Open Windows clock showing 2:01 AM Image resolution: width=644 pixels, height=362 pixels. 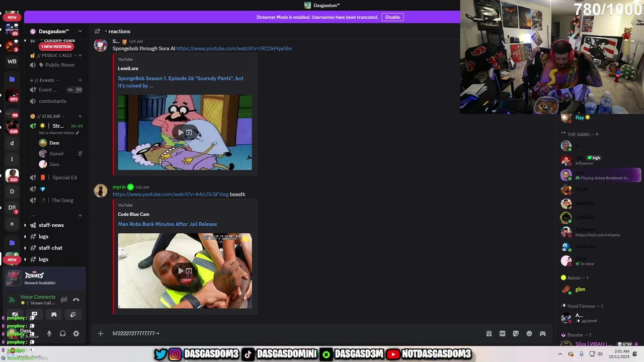[618, 354]
